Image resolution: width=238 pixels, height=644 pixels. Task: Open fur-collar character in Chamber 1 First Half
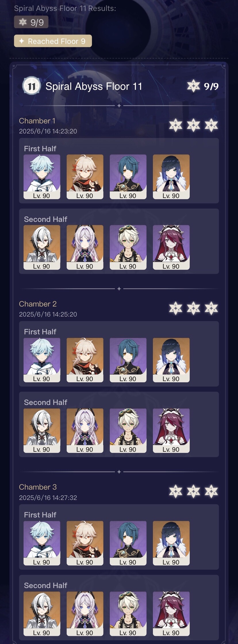pyautogui.click(x=171, y=177)
